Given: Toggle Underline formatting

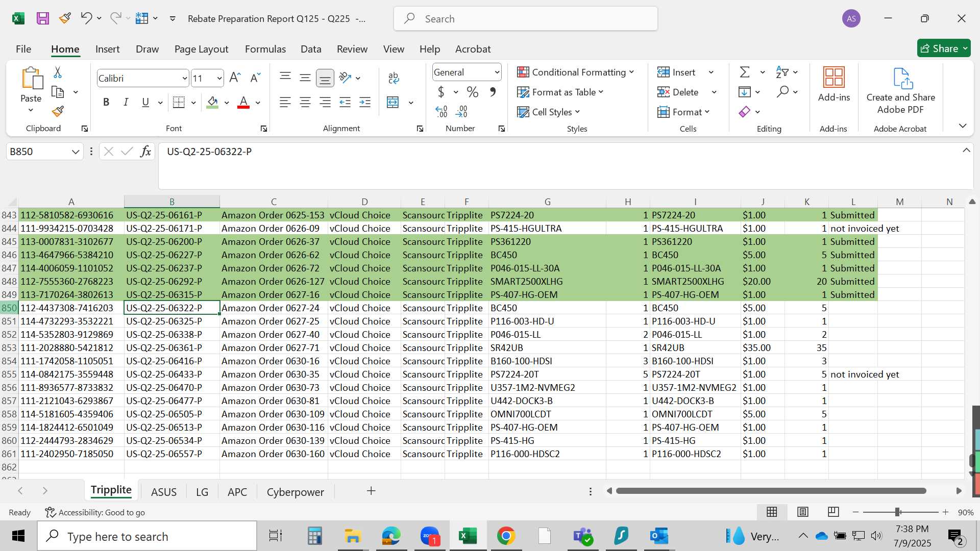Looking at the screenshot, I should [x=145, y=103].
